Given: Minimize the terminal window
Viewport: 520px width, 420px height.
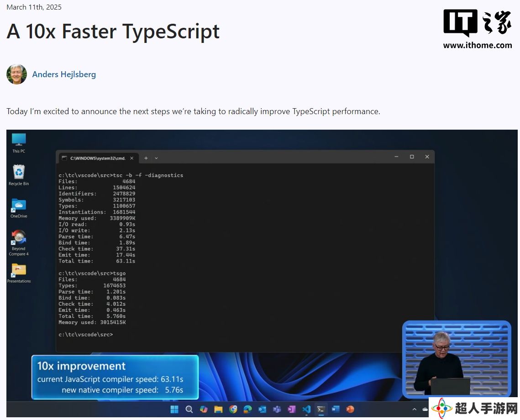Looking at the screenshot, I should [396, 157].
